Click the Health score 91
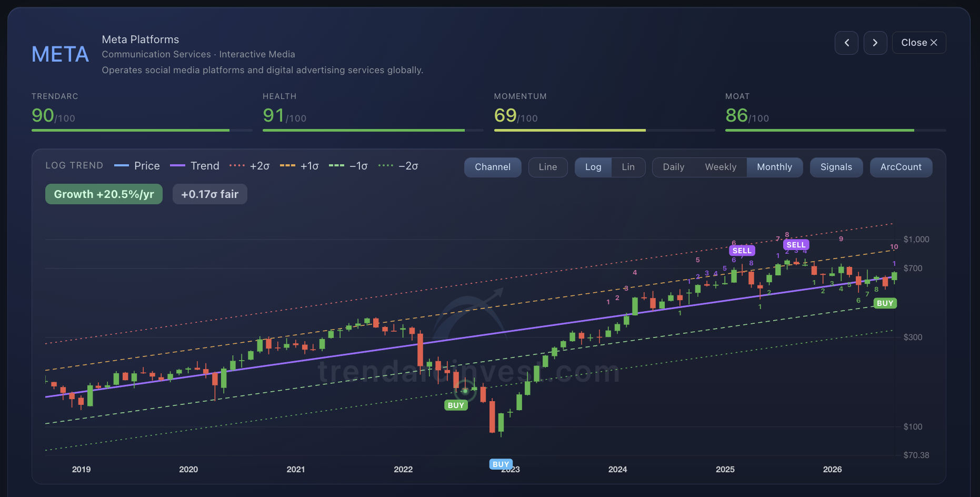The width and height of the screenshot is (980, 497). click(x=274, y=115)
